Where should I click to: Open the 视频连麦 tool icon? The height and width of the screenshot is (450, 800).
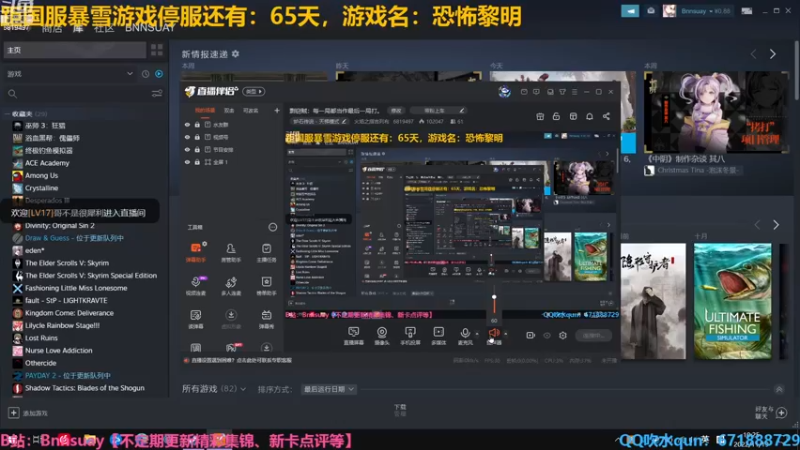pyautogui.click(x=196, y=286)
